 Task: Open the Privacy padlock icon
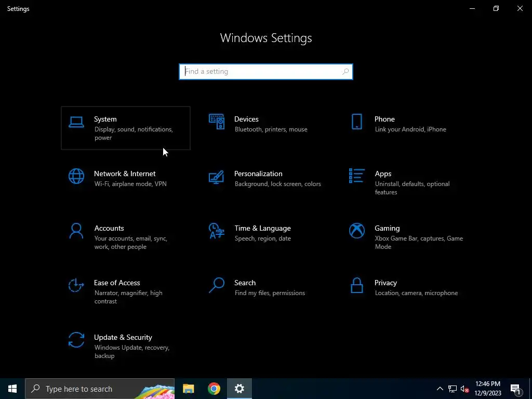click(x=356, y=285)
